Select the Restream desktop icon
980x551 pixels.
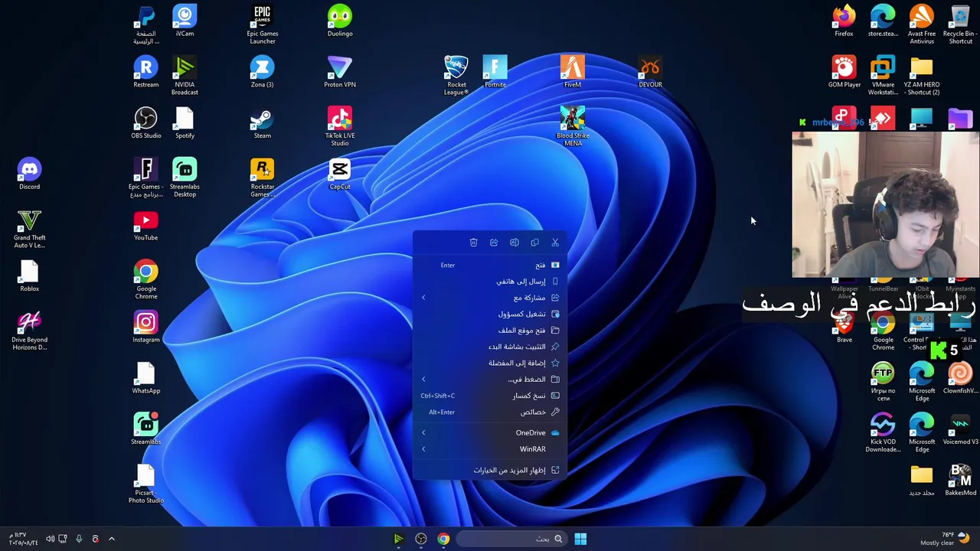coord(145,72)
